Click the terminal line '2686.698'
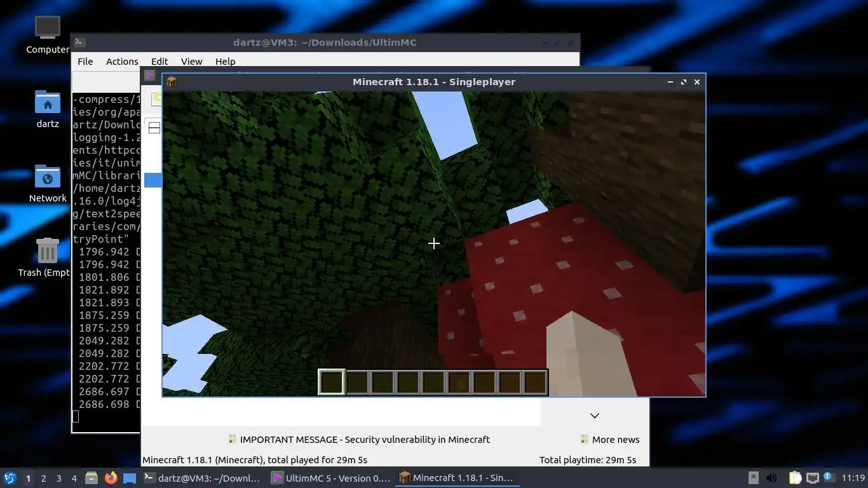The width and height of the screenshot is (868, 488). pyautogui.click(x=104, y=404)
